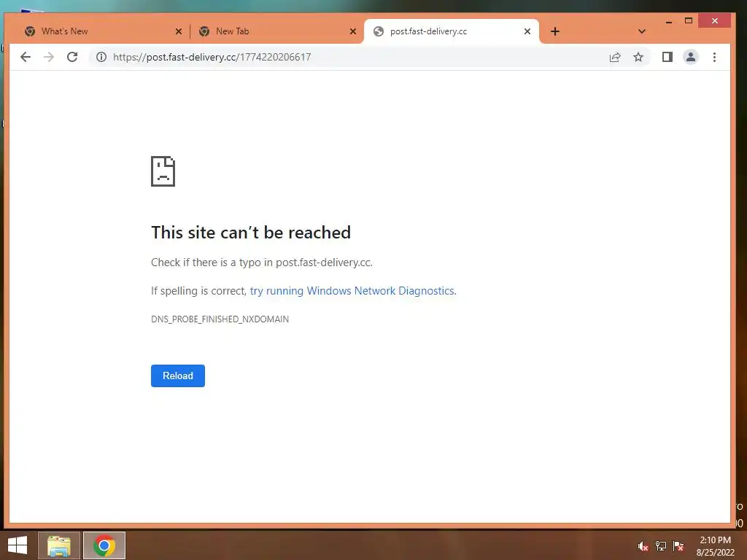The image size is (747, 560).
Task: Open File Explorer from the taskbar
Action: (x=59, y=545)
